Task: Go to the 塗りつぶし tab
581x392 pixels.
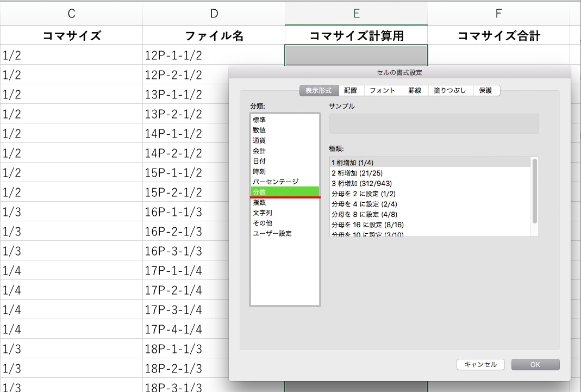Action: [449, 91]
